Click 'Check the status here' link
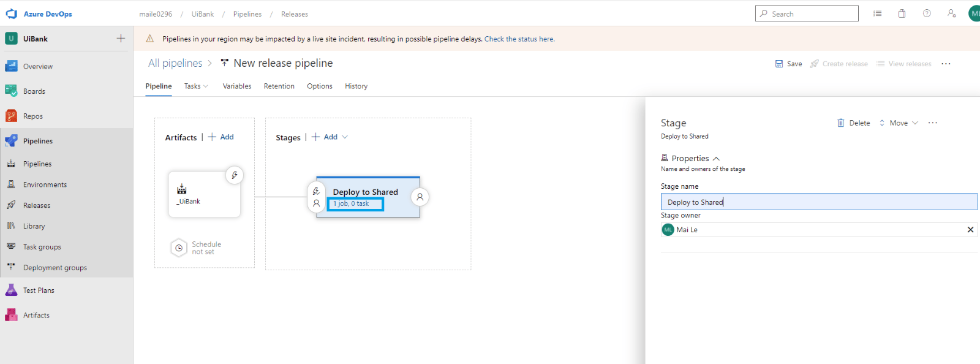Image resolution: width=980 pixels, height=364 pixels. (x=519, y=39)
